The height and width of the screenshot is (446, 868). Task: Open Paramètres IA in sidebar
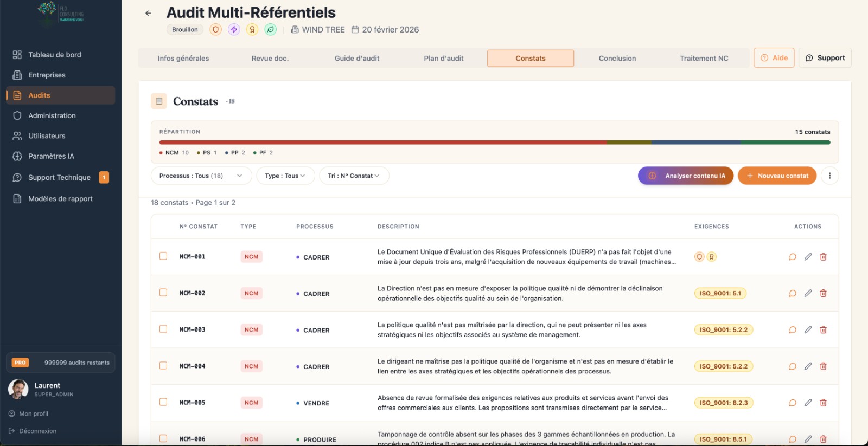61,156
